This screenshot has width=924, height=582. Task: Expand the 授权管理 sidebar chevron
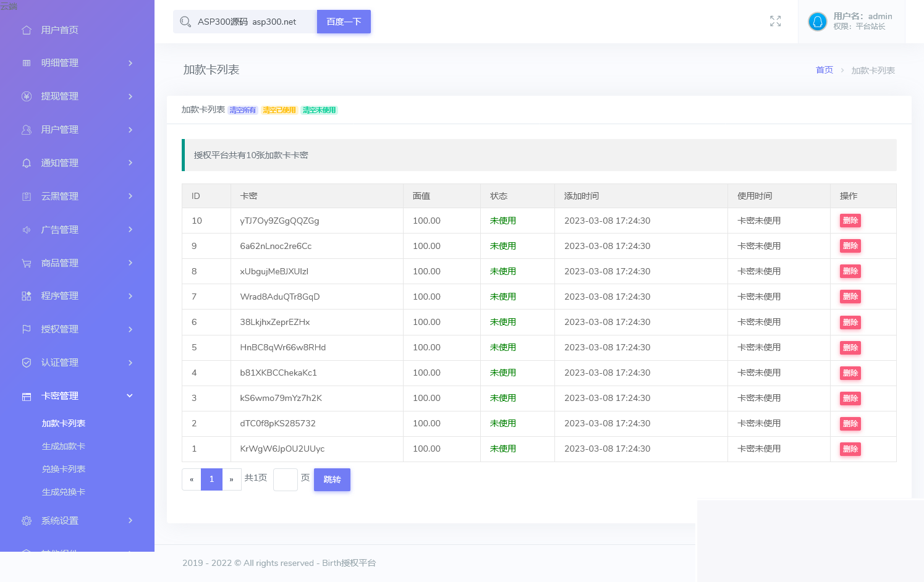tap(130, 329)
